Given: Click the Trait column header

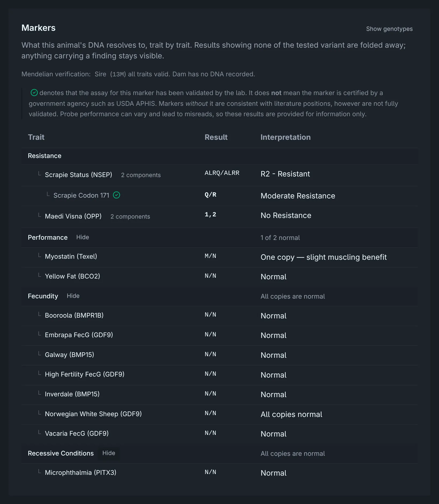Looking at the screenshot, I should [x=36, y=137].
